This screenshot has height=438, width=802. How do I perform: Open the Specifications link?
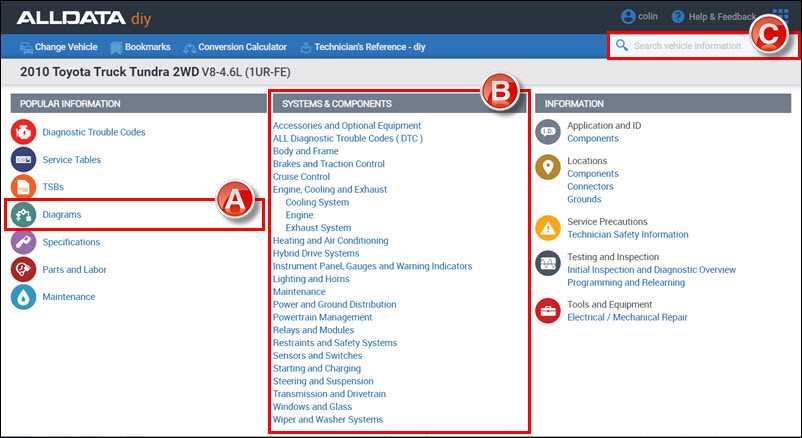click(x=71, y=242)
